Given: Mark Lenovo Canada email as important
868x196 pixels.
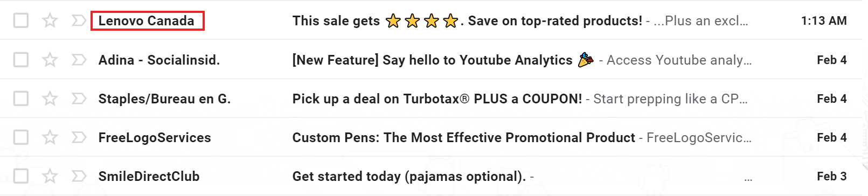Looking at the screenshot, I should pyautogui.click(x=79, y=20).
